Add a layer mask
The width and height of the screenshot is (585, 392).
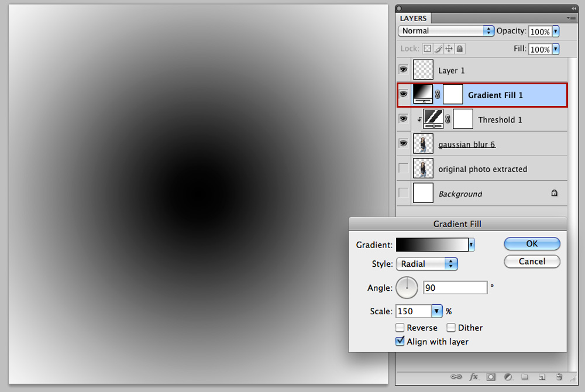pos(491,377)
